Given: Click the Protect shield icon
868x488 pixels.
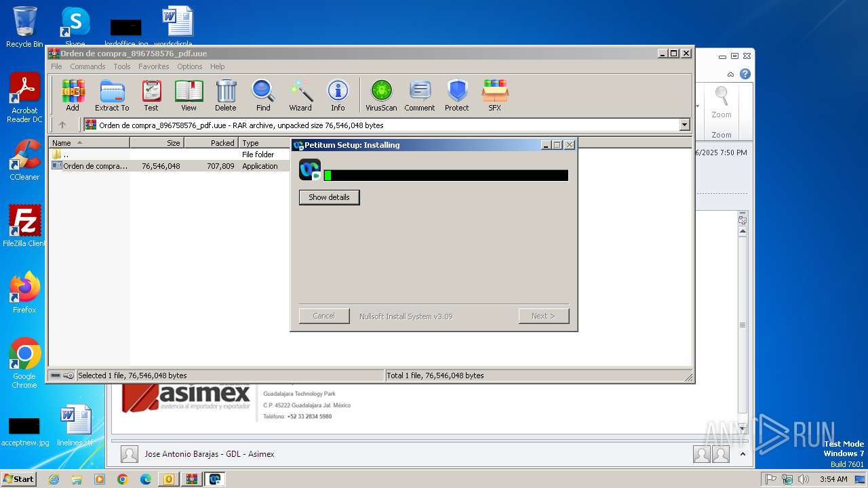Looking at the screenshot, I should pos(457,95).
